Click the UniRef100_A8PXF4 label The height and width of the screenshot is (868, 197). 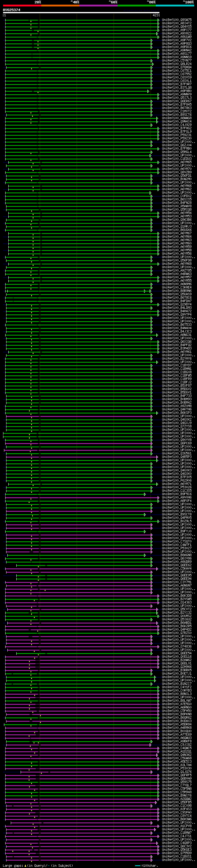point(177,501)
